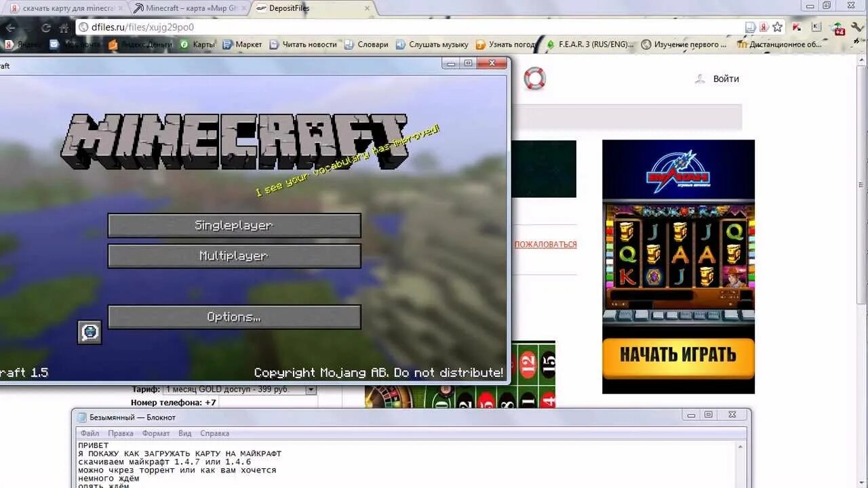Maximize the Minecraft window
Screen dimensions: 868x488
click(x=468, y=63)
